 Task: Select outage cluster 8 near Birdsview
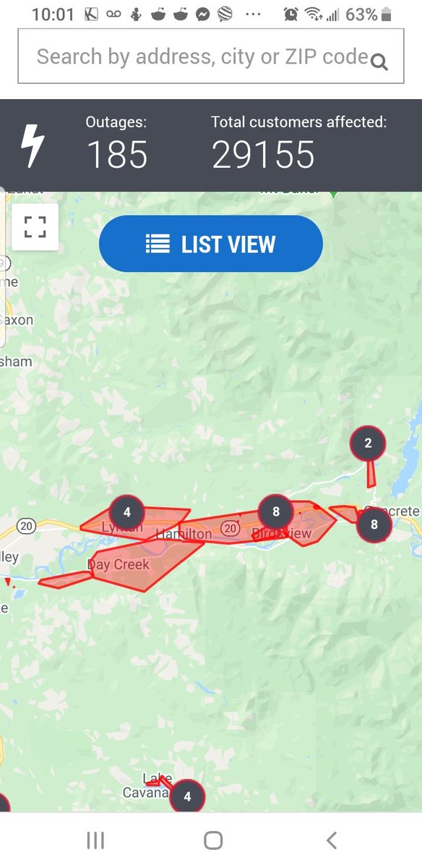coord(276,513)
